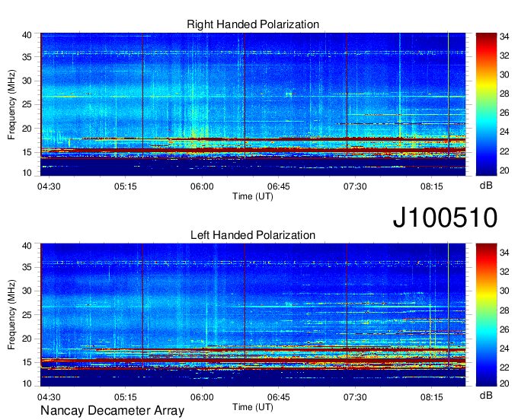Click the 32 dB value on the top colorbar
The height and width of the screenshot is (420, 518).
[504, 56]
